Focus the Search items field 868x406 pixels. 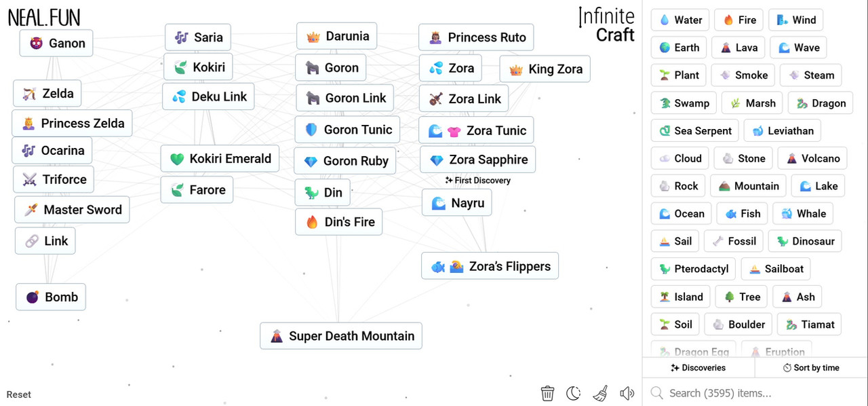pyautogui.click(x=755, y=392)
